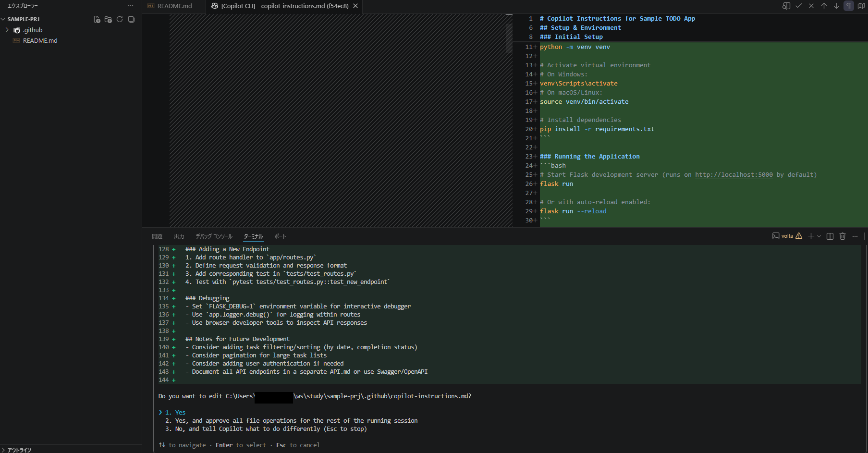
Task: Accept the diff changes with checkmark
Action: [799, 6]
